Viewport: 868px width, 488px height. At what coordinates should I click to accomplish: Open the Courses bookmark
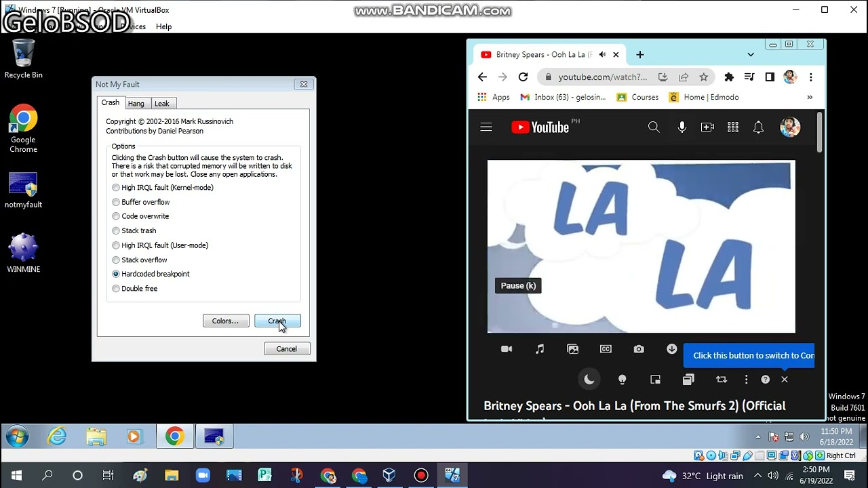point(637,97)
